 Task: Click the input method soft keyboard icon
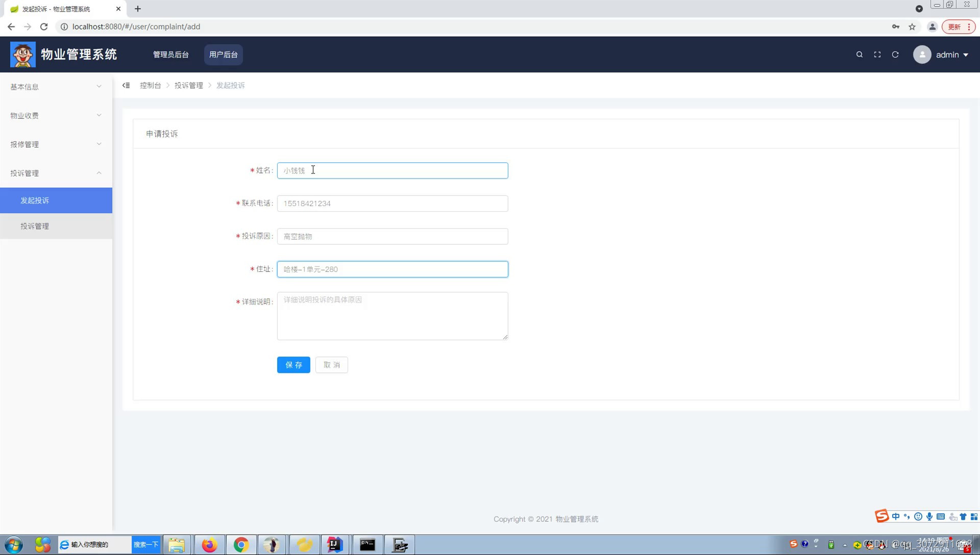point(941,517)
